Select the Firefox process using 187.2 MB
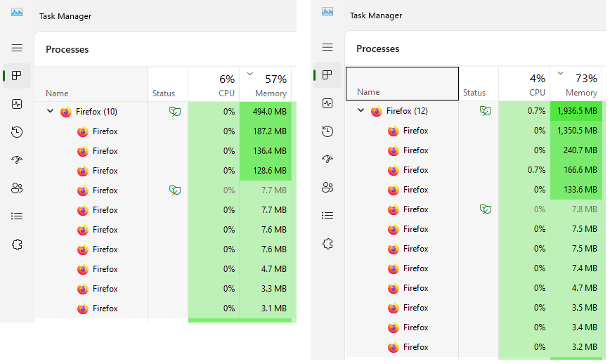The width and height of the screenshot is (610, 364). click(x=105, y=131)
